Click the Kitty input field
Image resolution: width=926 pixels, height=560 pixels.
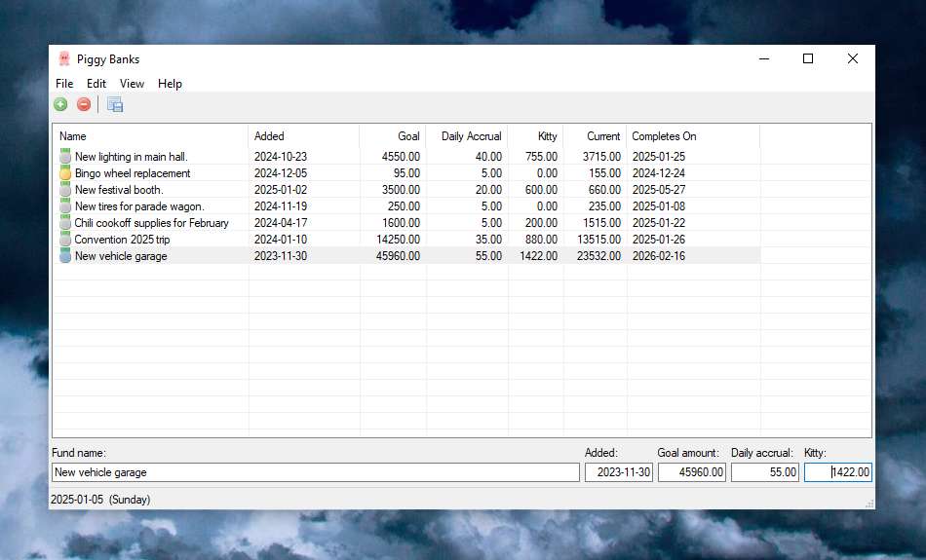click(838, 472)
